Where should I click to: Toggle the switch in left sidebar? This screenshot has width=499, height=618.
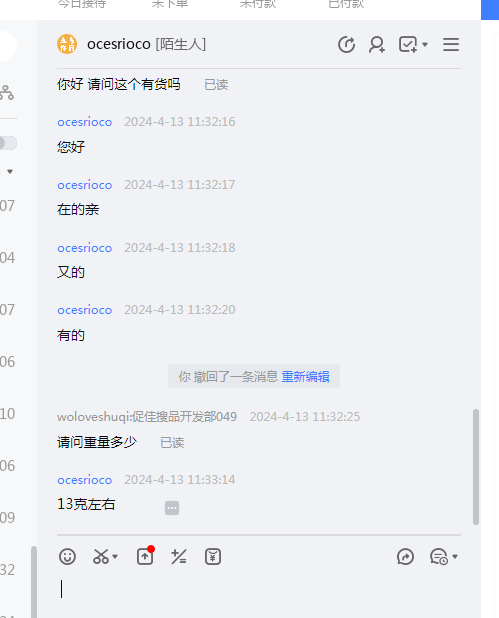(8, 143)
